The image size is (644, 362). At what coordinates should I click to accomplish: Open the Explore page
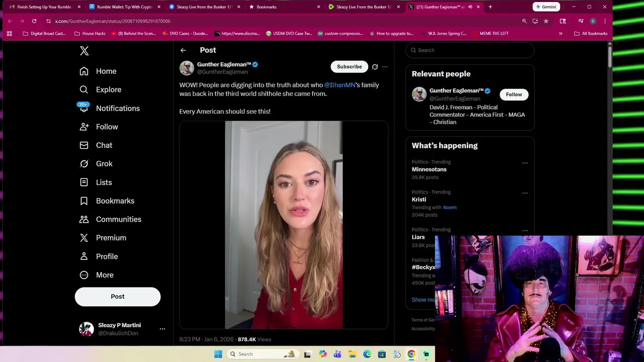click(x=101, y=89)
